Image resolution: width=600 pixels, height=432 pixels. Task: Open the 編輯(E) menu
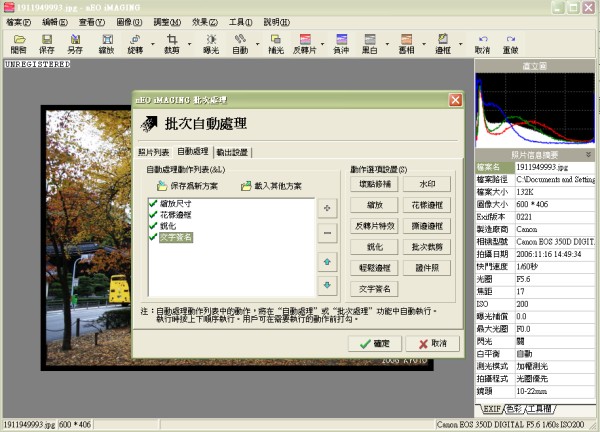click(x=55, y=22)
